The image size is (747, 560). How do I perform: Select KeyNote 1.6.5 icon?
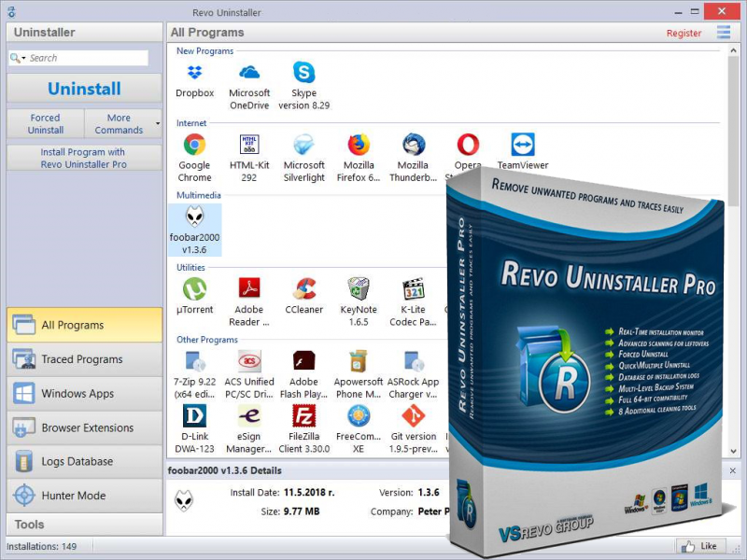point(359,288)
